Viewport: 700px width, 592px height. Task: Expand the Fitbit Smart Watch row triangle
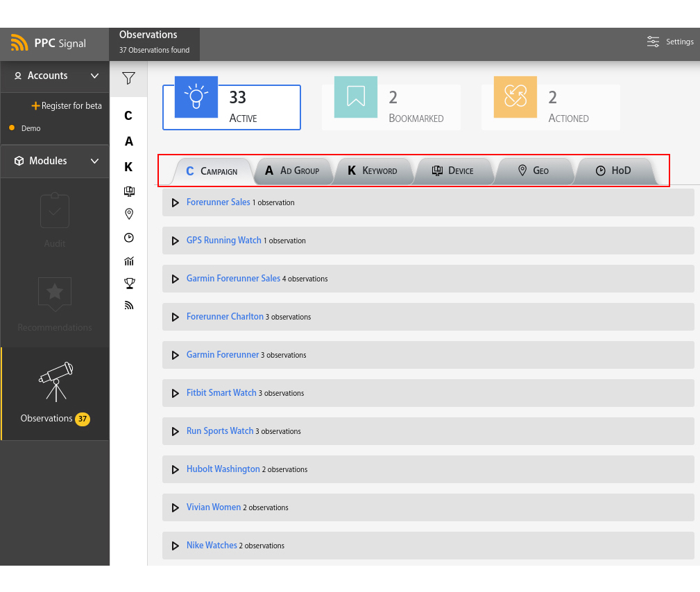pos(175,394)
